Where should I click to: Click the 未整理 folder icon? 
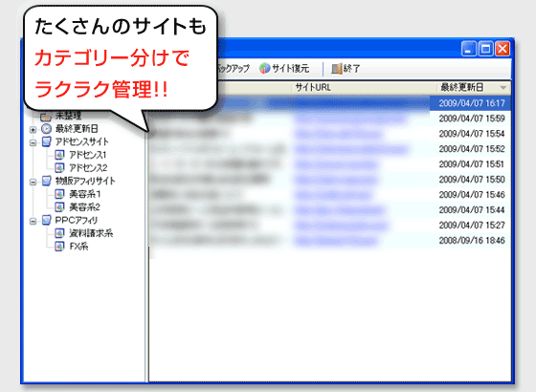pyautogui.click(x=46, y=117)
